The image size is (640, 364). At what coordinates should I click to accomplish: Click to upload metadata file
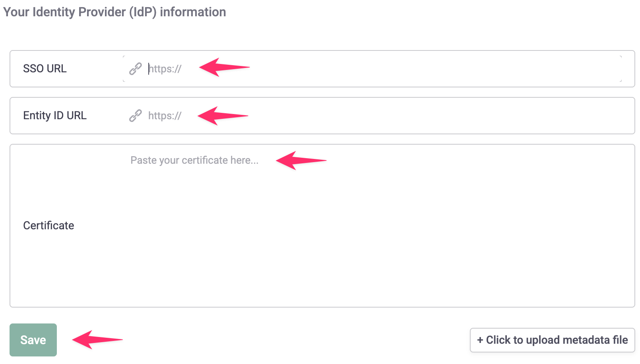pos(553,340)
